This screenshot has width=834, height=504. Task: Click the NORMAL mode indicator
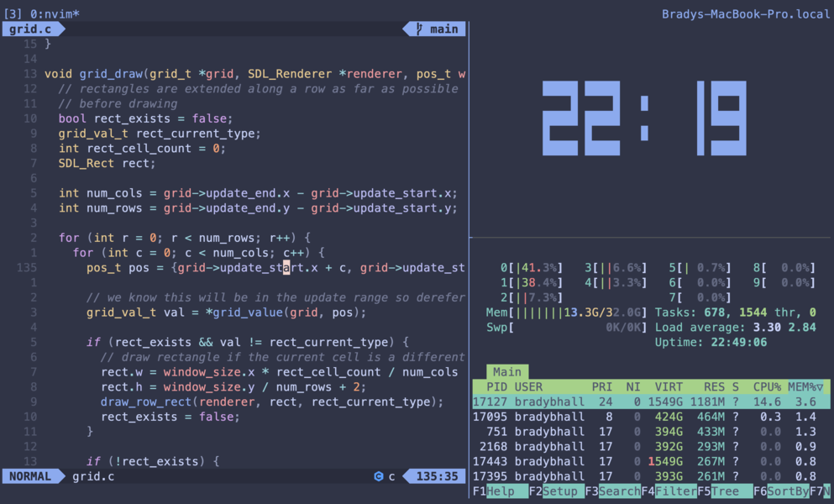31,476
